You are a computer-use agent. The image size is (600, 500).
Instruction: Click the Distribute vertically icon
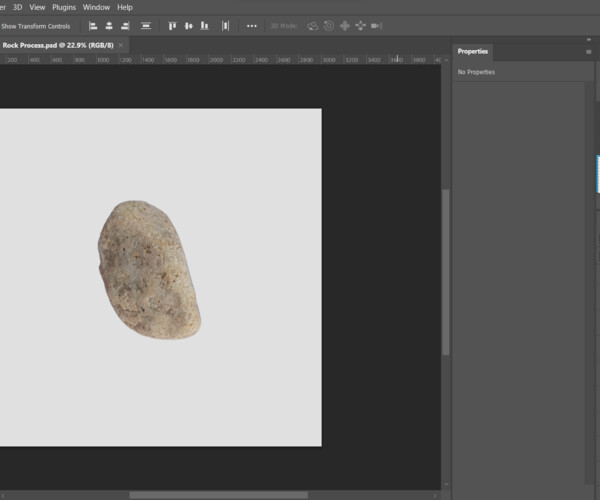pyautogui.click(x=146, y=26)
